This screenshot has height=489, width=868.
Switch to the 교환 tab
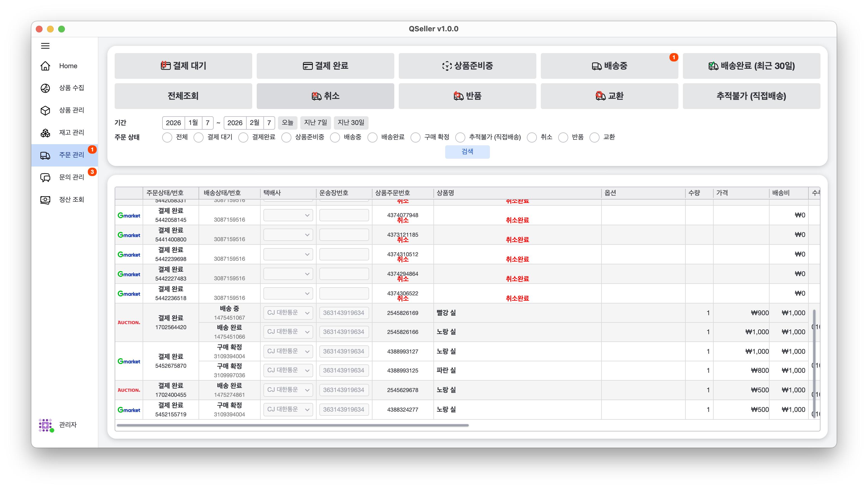click(x=609, y=96)
